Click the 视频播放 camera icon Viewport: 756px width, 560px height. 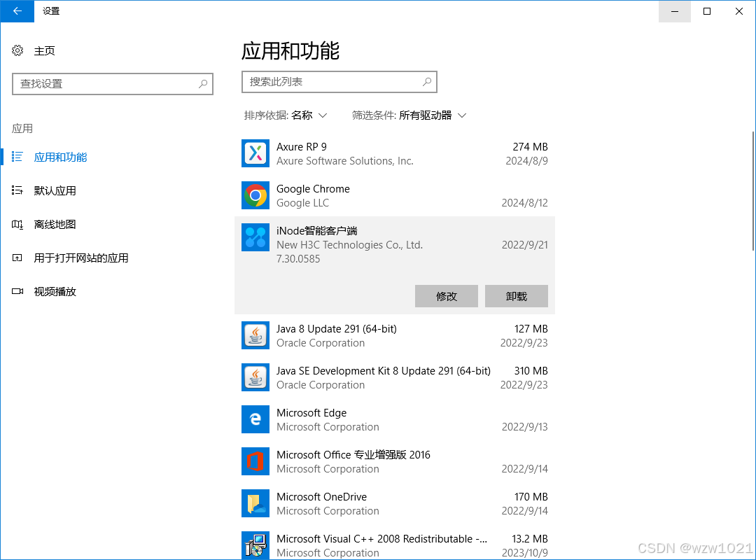point(17,291)
